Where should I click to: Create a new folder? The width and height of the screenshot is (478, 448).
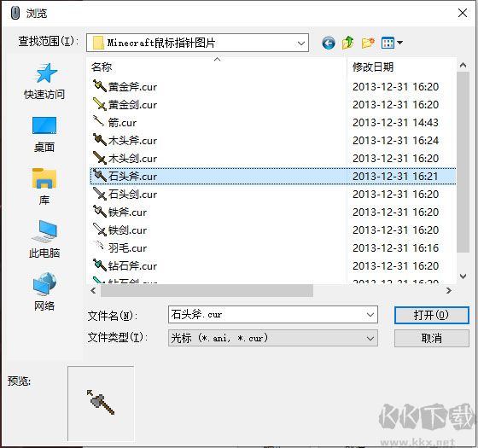[x=368, y=43]
